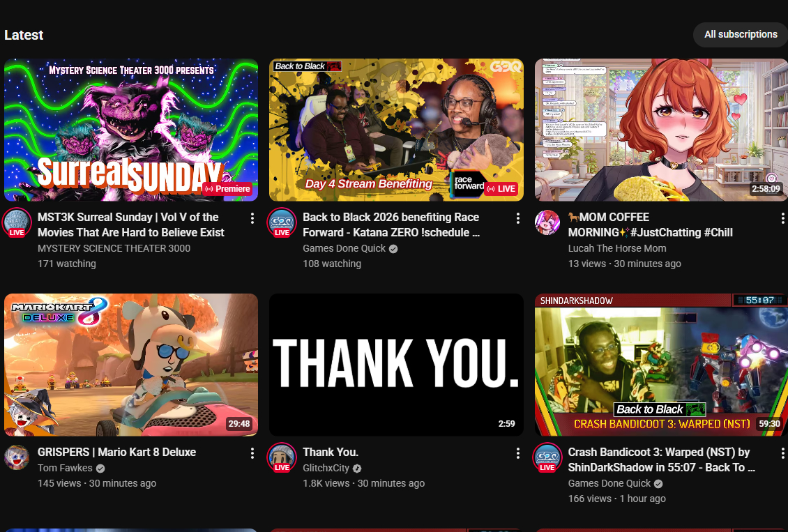The image size is (788, 532).
Task: Open Lucah The Horse Mom channel avatar
Action: [547, 222]
